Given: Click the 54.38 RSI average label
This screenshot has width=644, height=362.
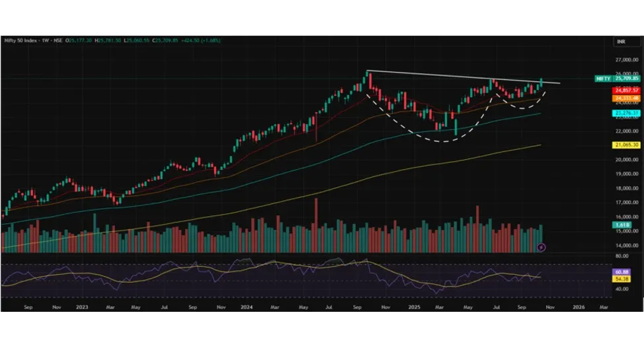Looking at the screenshot, I should (622, 279).
